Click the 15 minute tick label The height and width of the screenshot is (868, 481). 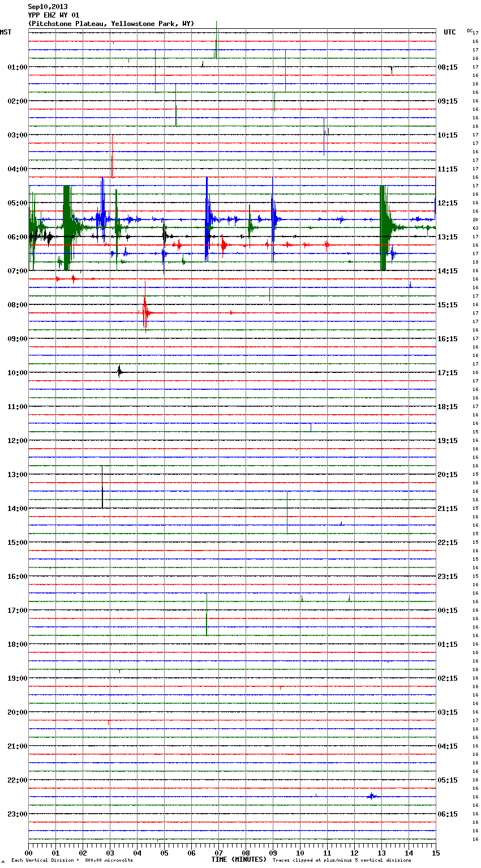[436, 852]
